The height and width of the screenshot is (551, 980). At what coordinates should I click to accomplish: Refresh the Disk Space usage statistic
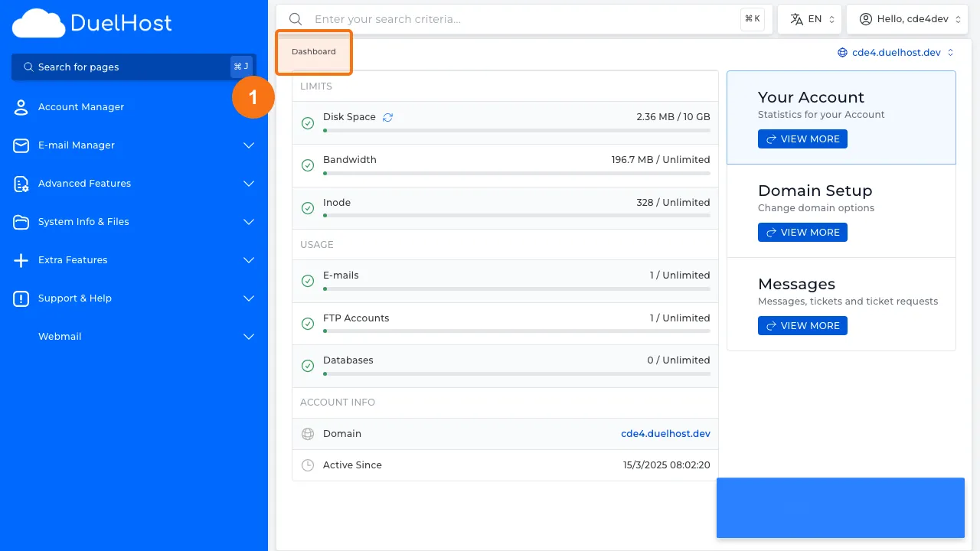387,116
